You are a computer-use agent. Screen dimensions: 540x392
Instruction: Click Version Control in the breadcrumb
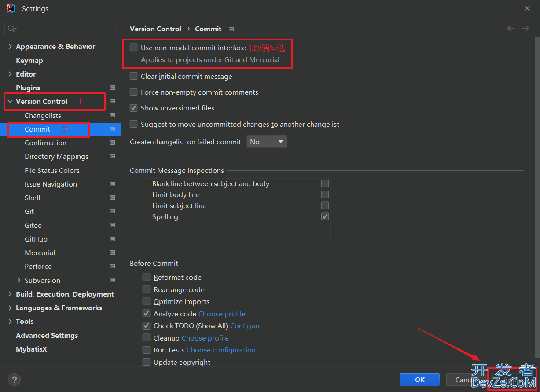tap(155, 29)
